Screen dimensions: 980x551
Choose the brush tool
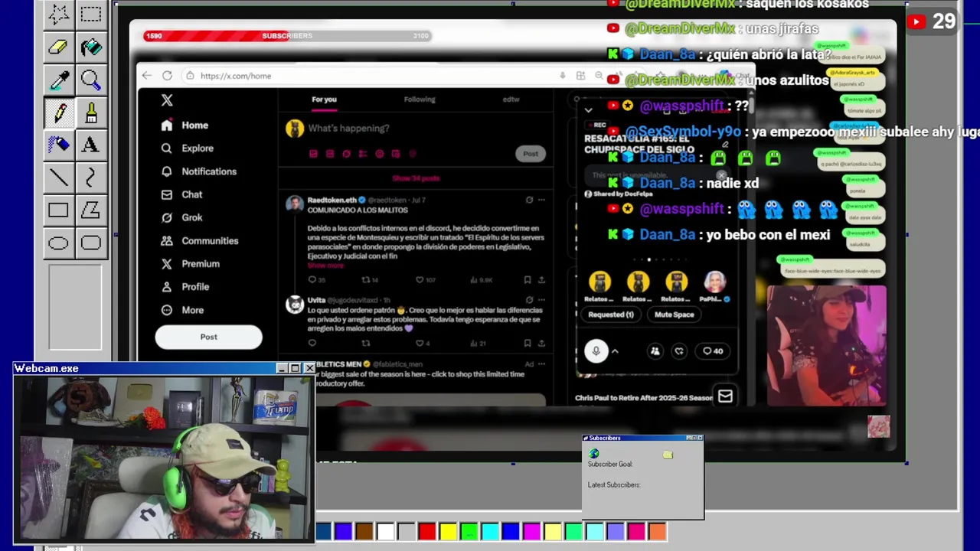pos(90,112)
